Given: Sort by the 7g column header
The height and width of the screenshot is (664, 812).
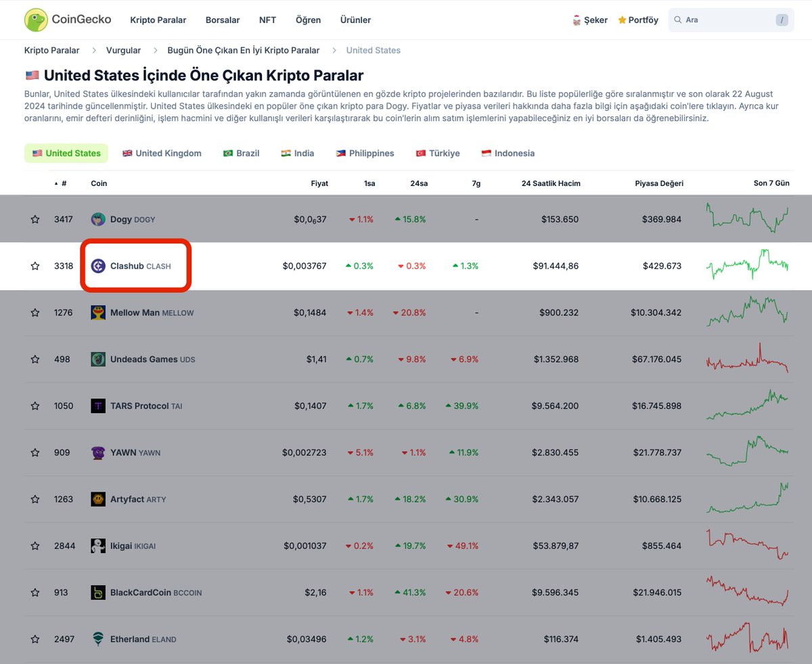Looking at the screenshot, I should coord(476,183).
